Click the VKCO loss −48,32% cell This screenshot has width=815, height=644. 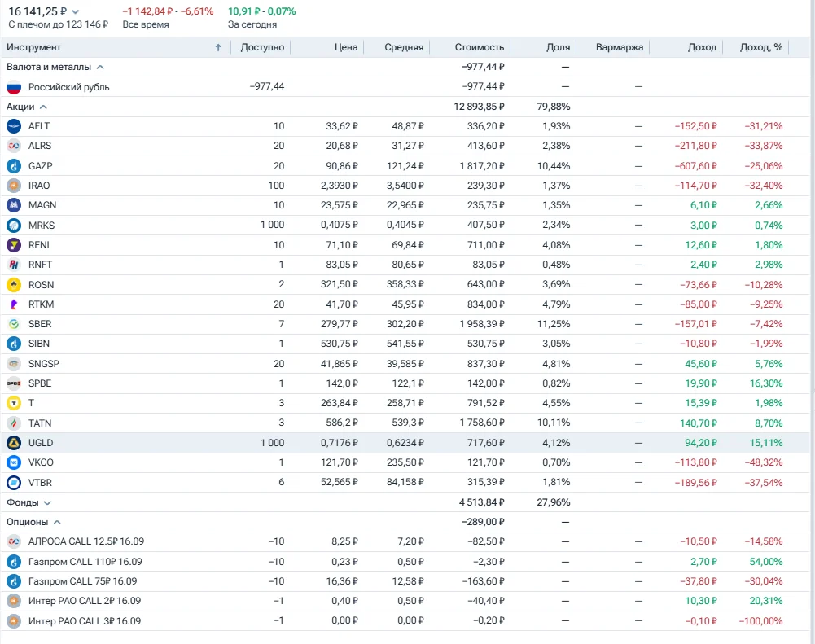pyautogui.click(x=763, y=462)
